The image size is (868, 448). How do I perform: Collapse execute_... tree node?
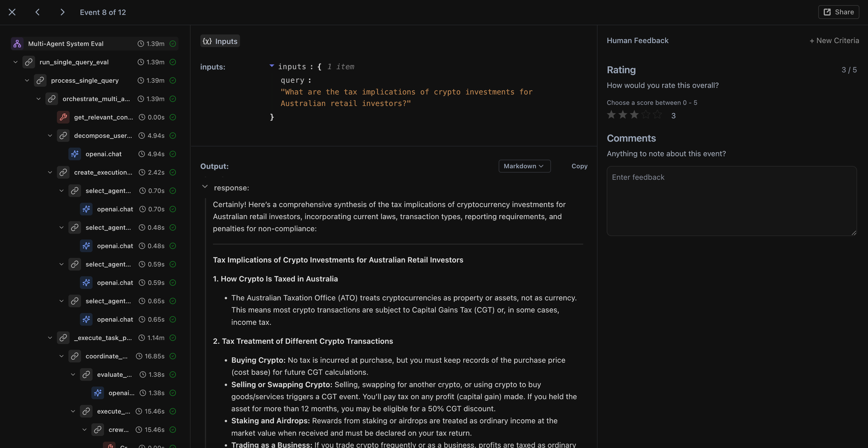click(x=73, y=411)
